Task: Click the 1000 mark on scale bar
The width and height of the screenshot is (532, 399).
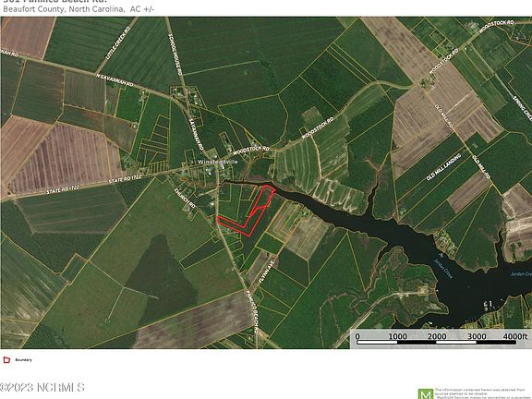Action: click(398, 336)
